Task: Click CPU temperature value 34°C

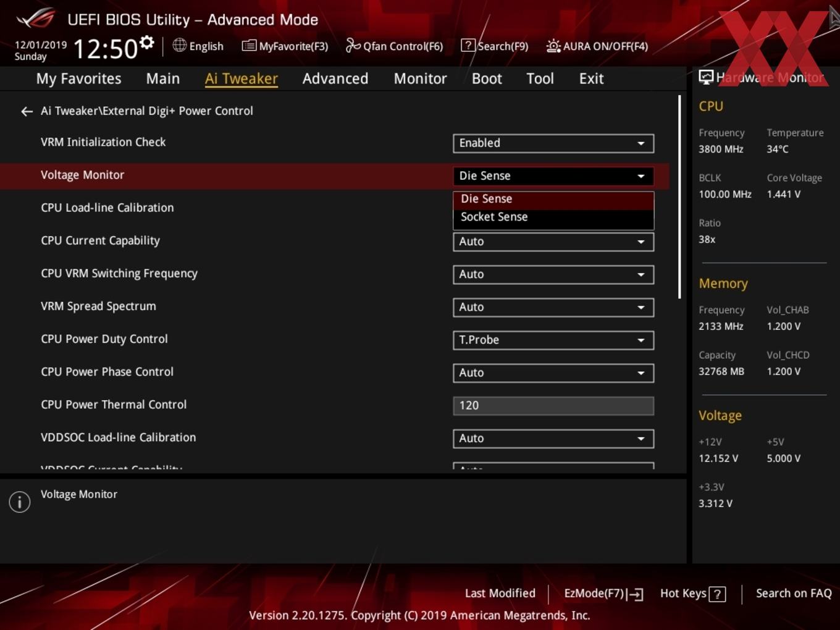Action: 778,149
